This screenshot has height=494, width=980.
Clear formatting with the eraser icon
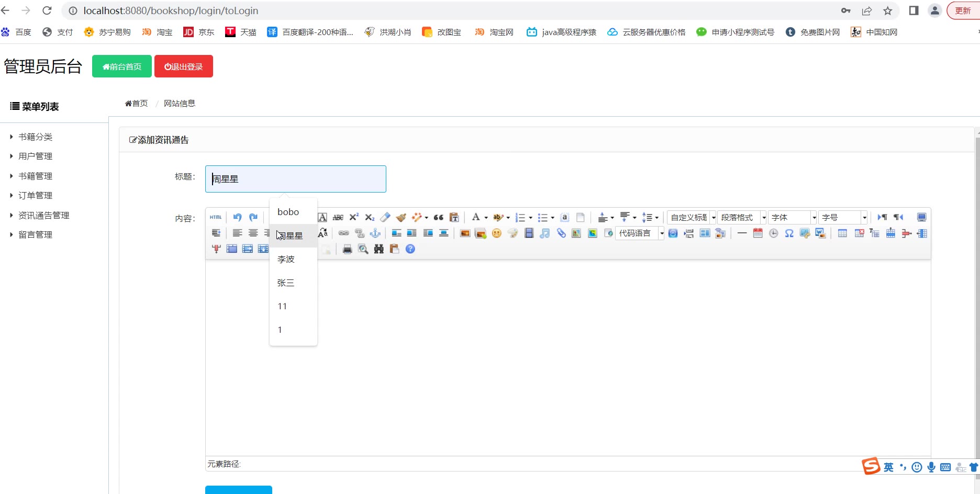click(385, 217)
